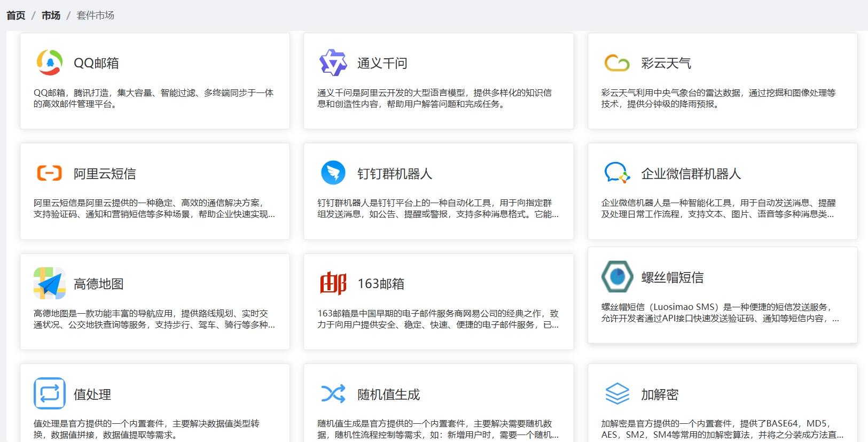This screenshot has height=442, width=868.
Task: Select the 高德地图 title
Action: tap(99, 284)
